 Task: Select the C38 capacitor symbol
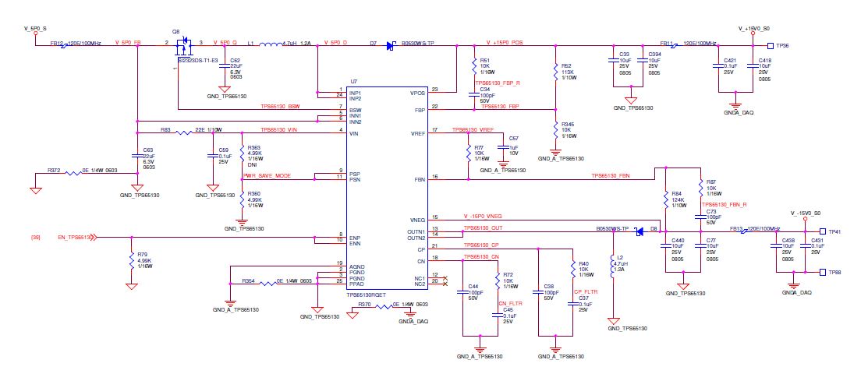[538, 292]
